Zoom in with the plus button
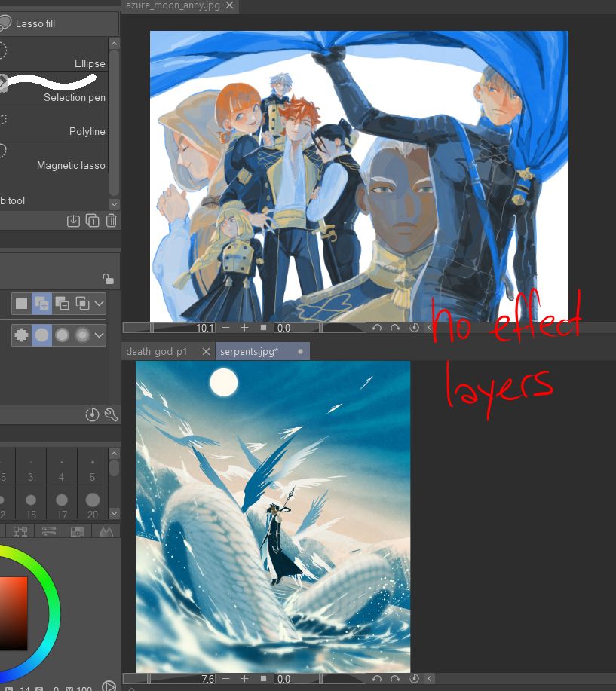 243,327
